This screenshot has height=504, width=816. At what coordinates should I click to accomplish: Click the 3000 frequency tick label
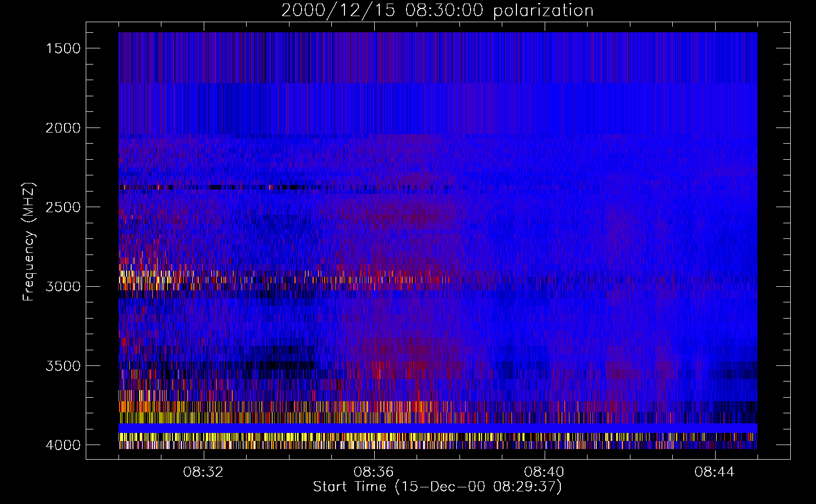coord(63,287)
